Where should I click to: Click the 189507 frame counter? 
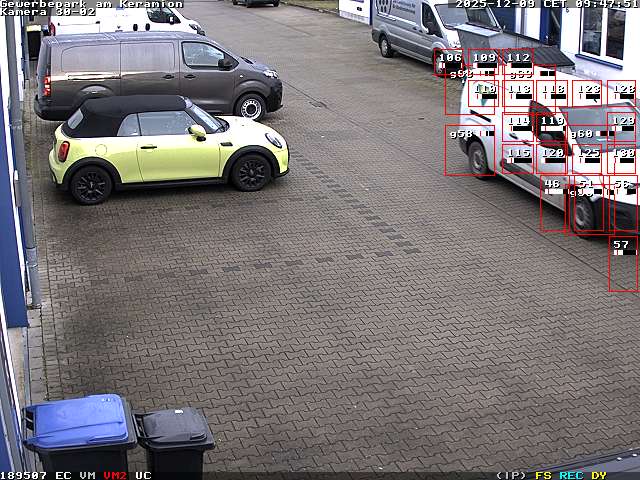point(23,475)
